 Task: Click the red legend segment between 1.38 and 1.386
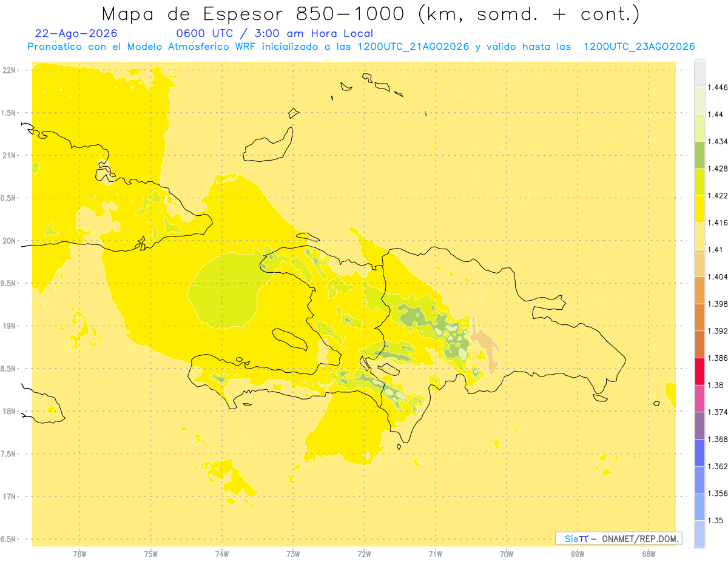coord(699,371)
